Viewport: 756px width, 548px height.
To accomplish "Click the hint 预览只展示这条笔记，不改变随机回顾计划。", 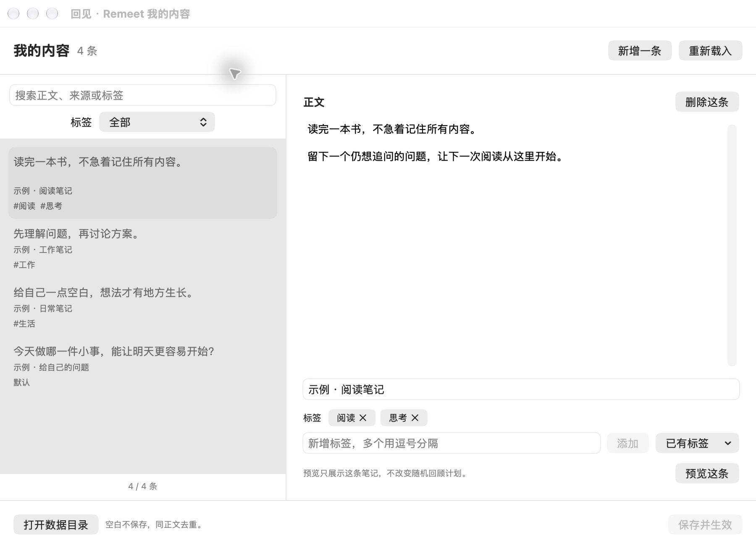I will tap(386, 473).
